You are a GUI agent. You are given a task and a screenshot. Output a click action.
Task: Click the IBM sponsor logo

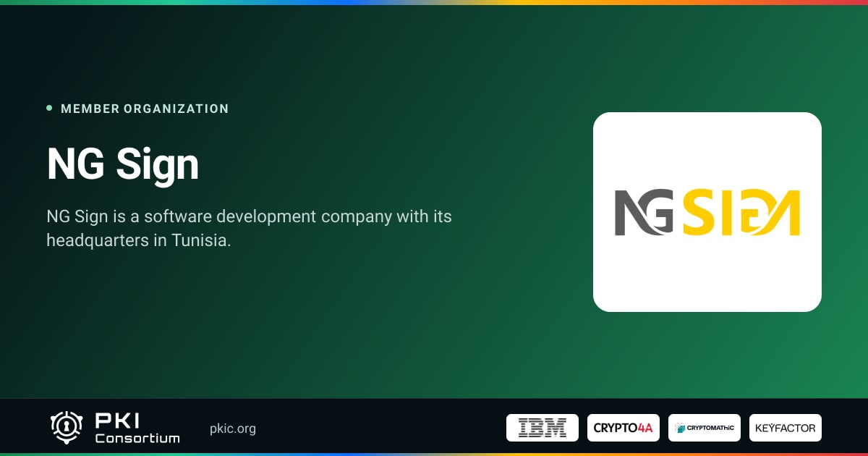(x=542, y=428)
